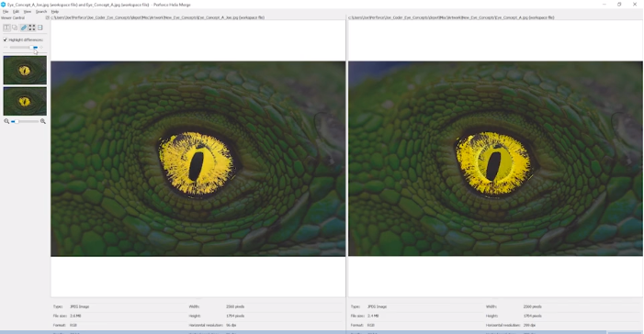Open the View menu
This screenshot has width=644, height=334.
click(x=28, y=12)
